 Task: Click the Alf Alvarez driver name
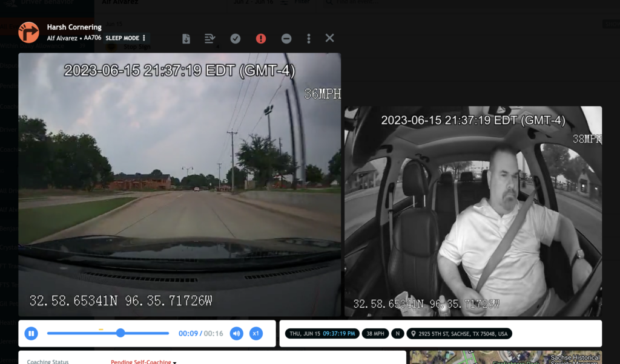pos(62,38)
